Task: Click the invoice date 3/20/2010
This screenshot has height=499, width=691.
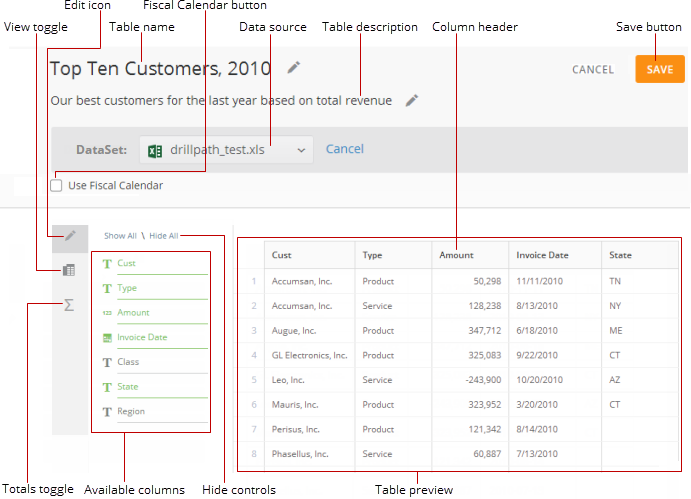Action: click(537, 405)
